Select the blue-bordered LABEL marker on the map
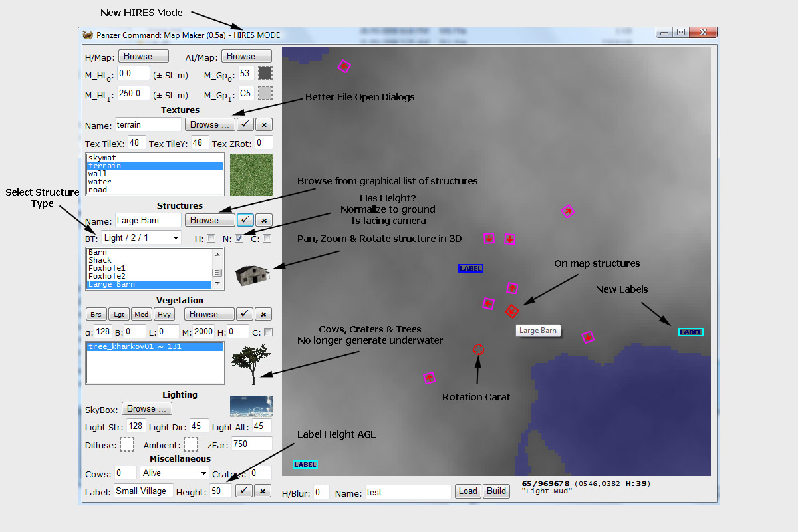 pos(471,269)
